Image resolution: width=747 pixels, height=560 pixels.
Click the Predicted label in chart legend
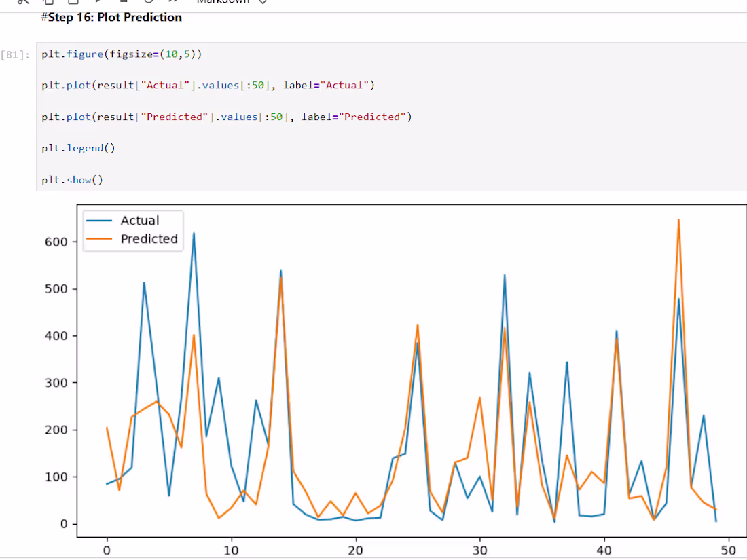point(149,238)
